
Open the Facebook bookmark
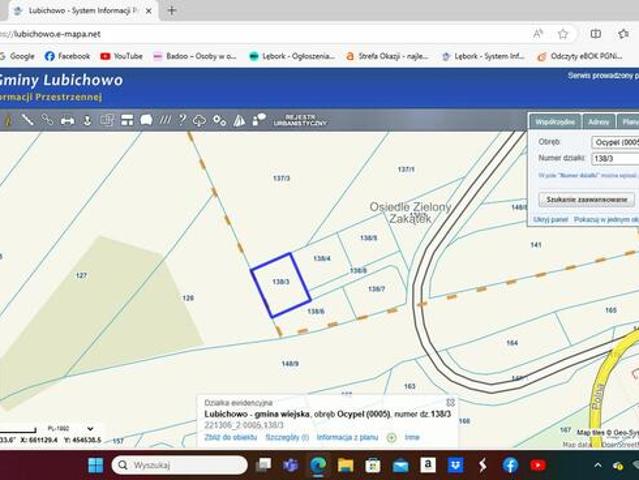pos(67,56)
